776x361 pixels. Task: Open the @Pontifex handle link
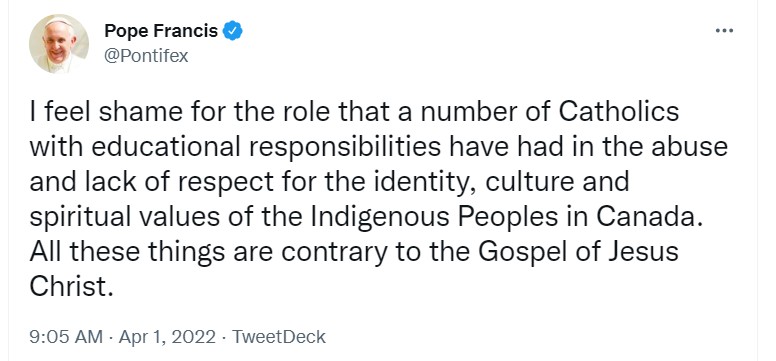(146, 56)
